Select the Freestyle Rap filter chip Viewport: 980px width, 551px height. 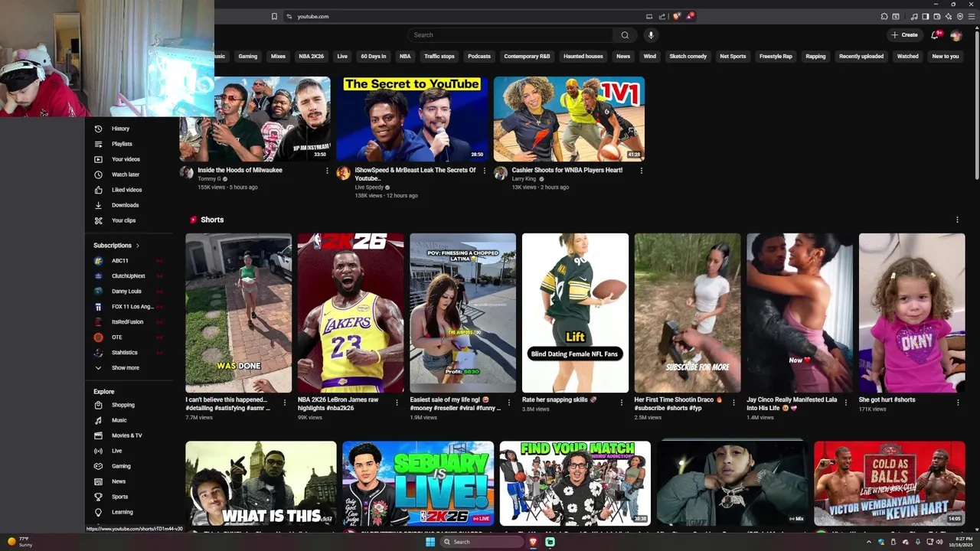776,56
